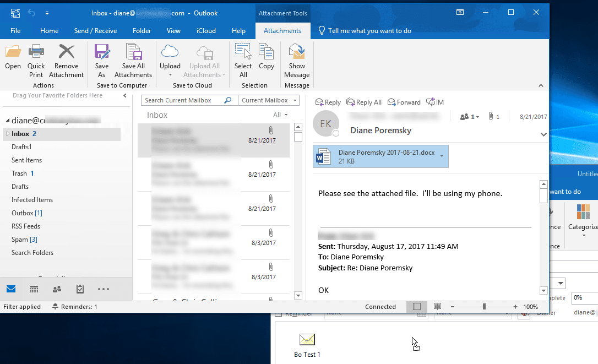Collapse the folder pane with the arrow
Image resolution: width=598 pixels, height=364 pixels.
click(124, 96)
